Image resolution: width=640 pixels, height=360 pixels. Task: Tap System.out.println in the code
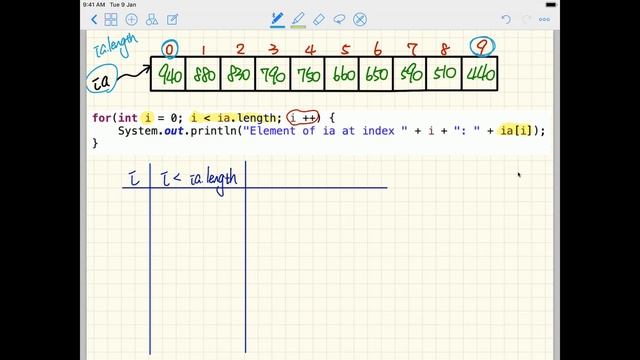point(178,131)
